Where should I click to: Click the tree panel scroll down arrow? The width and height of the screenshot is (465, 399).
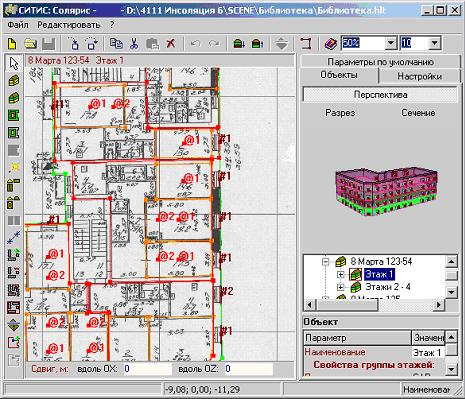[451, 292]
